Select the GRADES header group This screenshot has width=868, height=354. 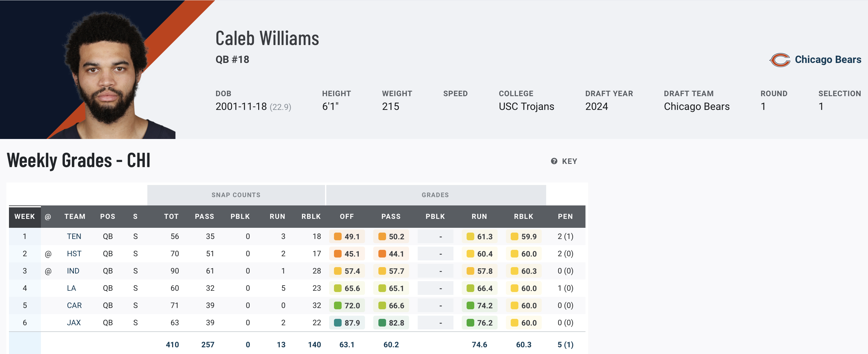click(x=435, y=195)
